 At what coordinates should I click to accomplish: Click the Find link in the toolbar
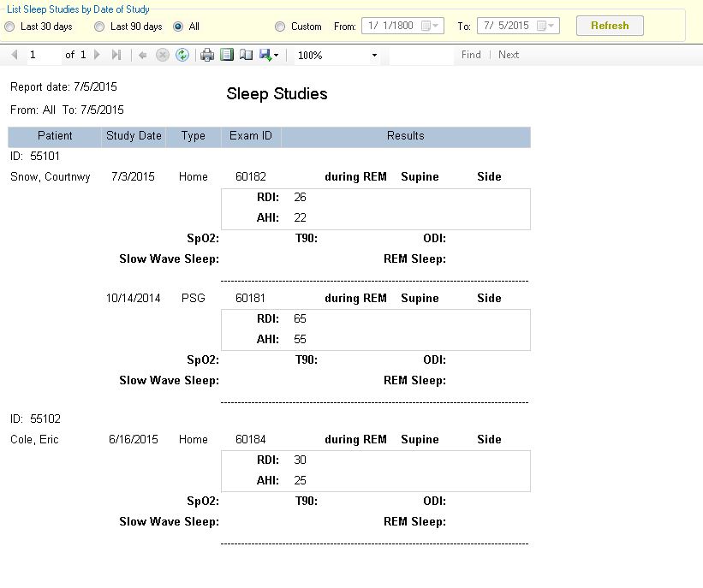[470, 55]
